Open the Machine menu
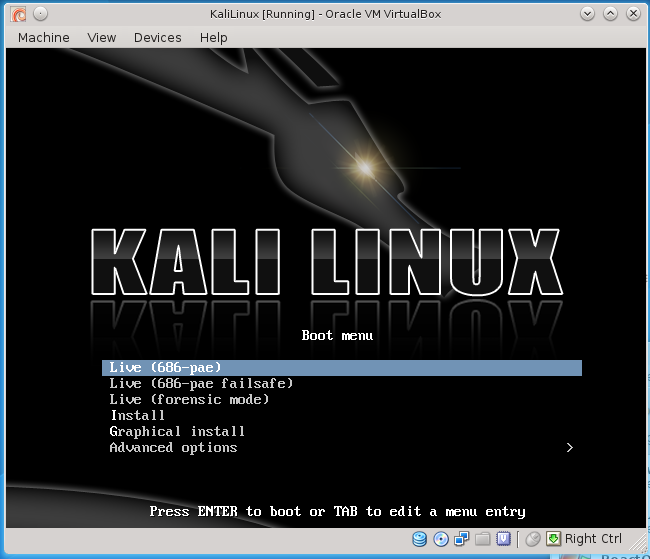The height and width of the screenshot is (559, 650). pyautogui.click(x=44, y=38)
